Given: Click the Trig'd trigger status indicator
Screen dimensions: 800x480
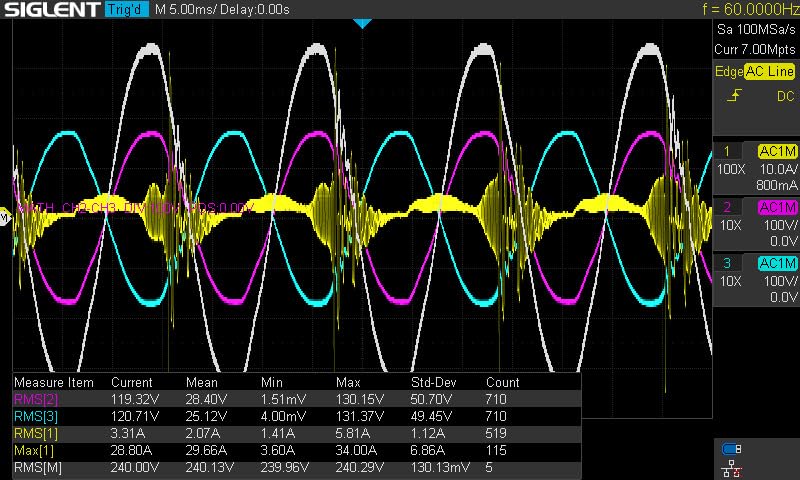Looking at the screenshot, I should click(x=126, y=9).
